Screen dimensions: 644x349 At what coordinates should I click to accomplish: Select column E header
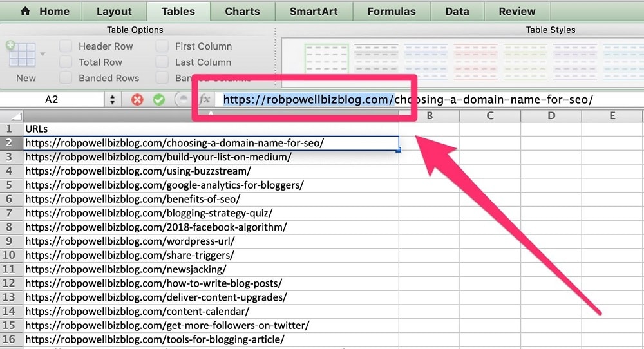pyautogui.click(x=612, y=116)
